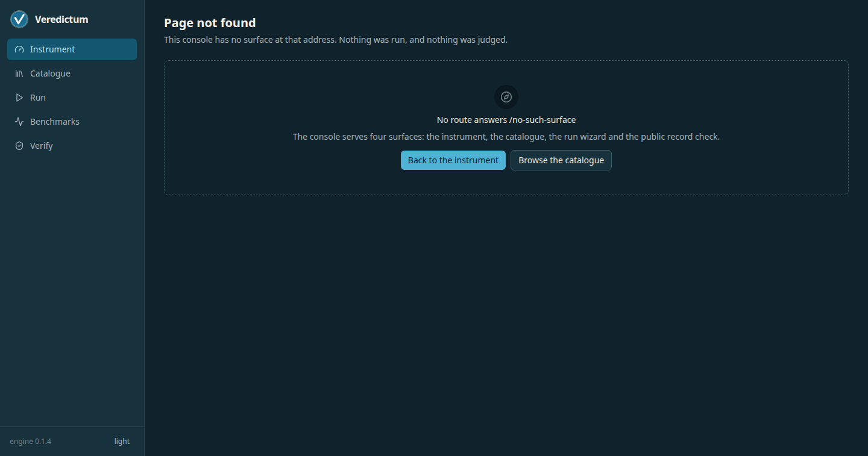Open the Verify page label
Screen dimensions: 868x456
[x=42, y=146]
